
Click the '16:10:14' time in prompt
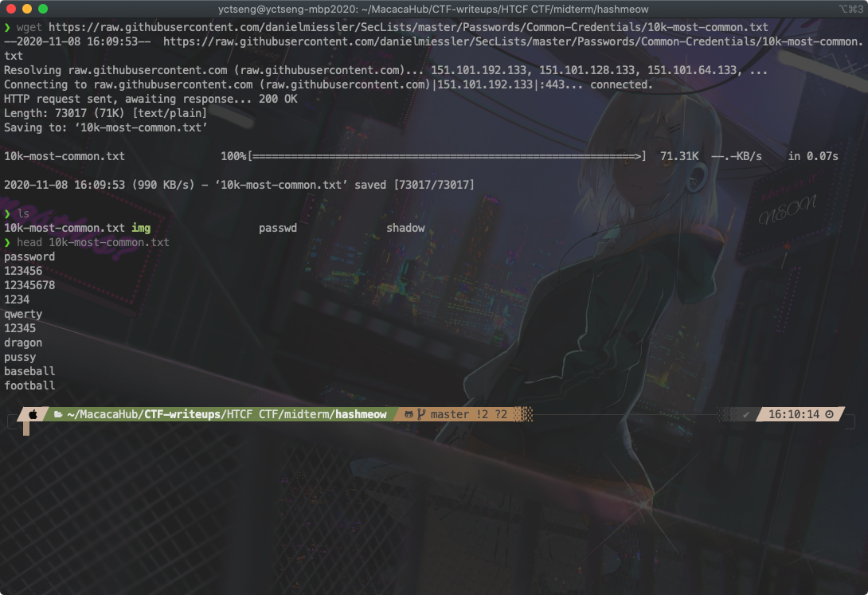[794, 414]
